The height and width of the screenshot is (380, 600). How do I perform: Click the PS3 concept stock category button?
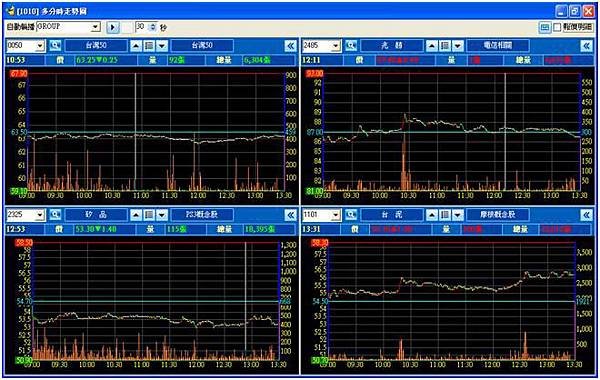tap(202, 215)
